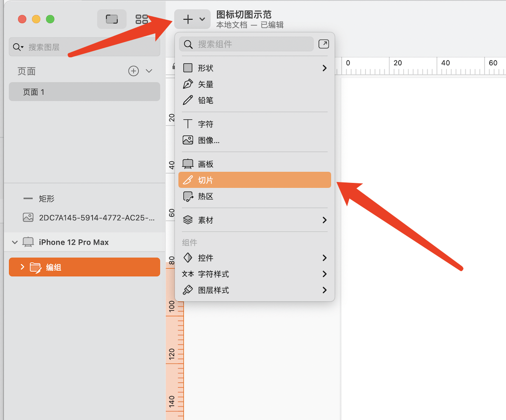Click the Insert plus button in toolbar
The width and height of the screenshot is (506, 420).
click(188, 19)
